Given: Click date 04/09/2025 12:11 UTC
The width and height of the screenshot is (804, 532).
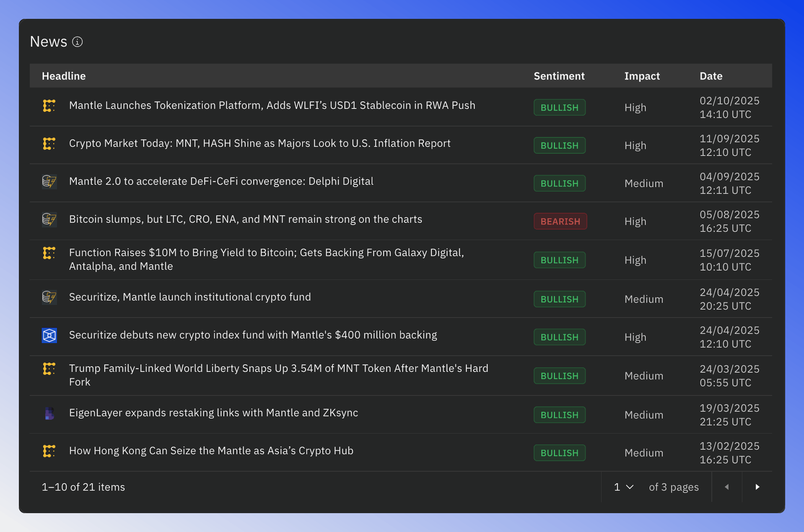Looking at the screenshot, I should (729, 183).
